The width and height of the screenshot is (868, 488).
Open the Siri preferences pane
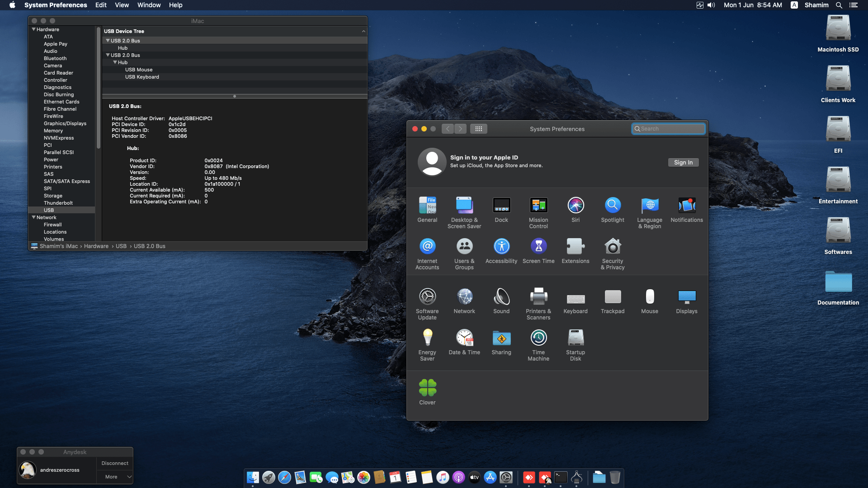pos(576,210)
